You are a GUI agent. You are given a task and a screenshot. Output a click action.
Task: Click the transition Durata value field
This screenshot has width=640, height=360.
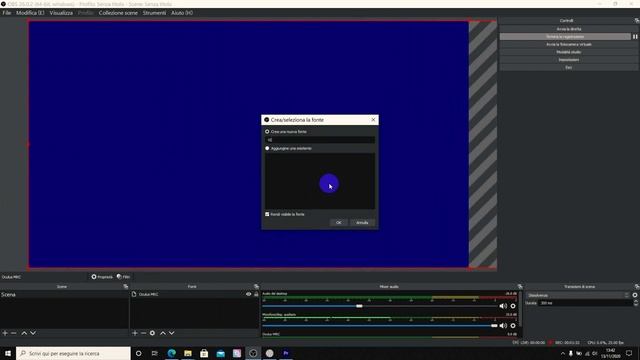click(585, 303)
